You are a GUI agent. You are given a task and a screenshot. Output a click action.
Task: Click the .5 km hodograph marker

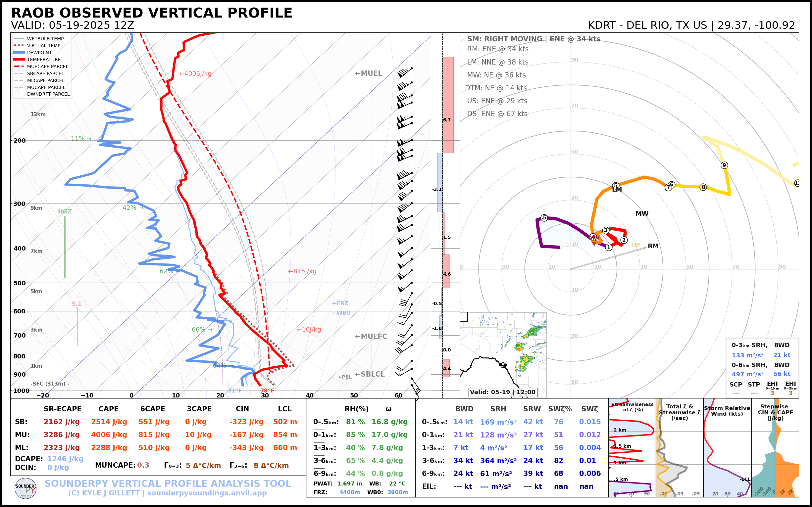click(544, 218)
